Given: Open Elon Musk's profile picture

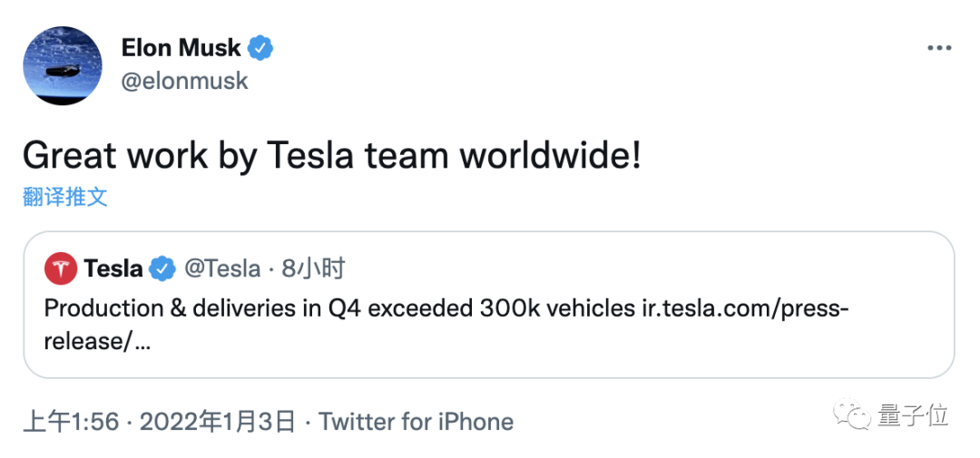Looking at the screenshot, I should point(63,66).
